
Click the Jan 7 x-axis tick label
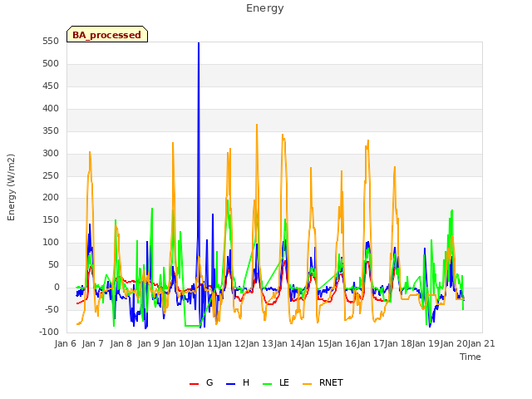coord(93,343)
